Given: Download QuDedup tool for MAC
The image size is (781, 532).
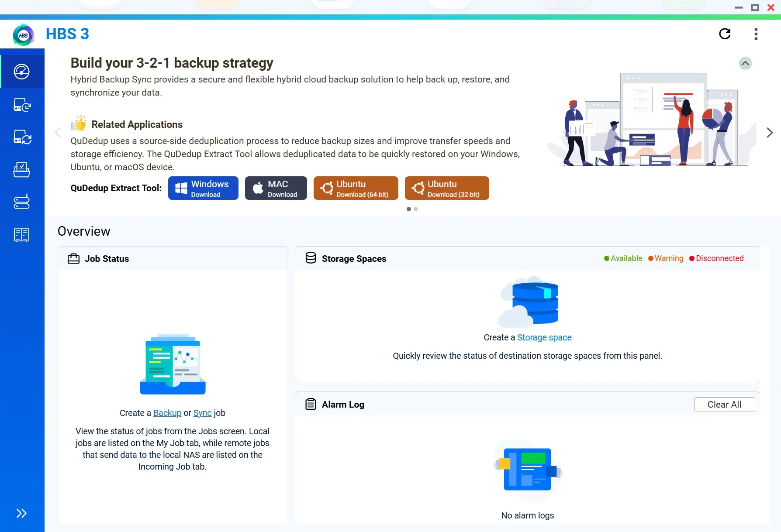Looking at the screenshot, I should click(x=276, y=188).
